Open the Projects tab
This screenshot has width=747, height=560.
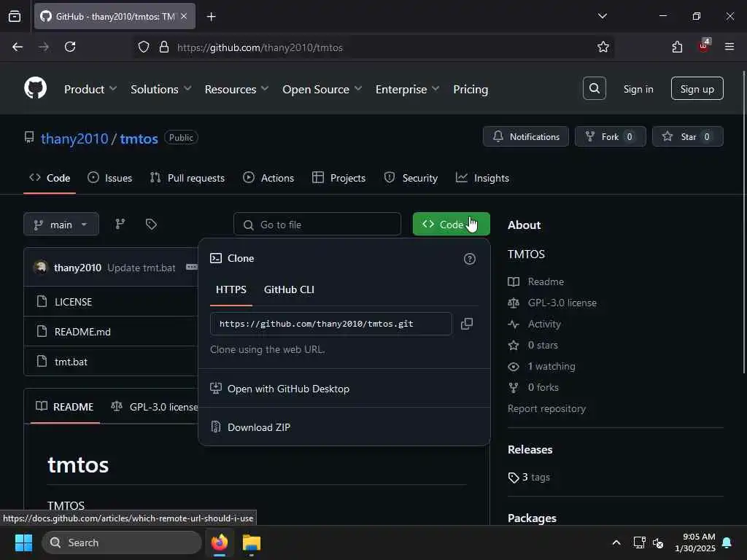click(338, 178)
